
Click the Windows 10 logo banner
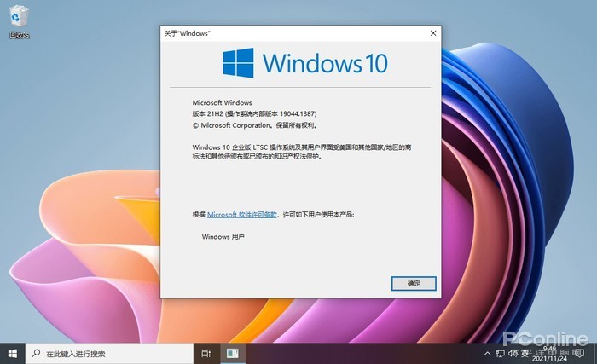(305, 63)
